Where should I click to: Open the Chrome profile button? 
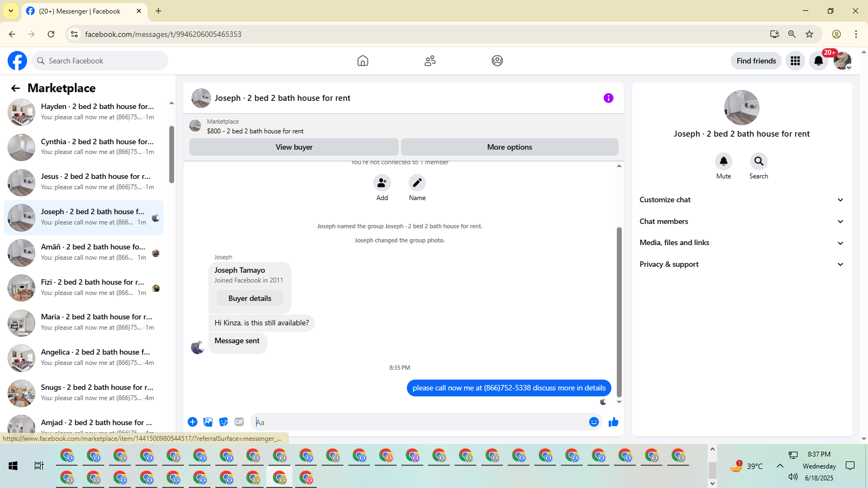(x=837, y=34)
